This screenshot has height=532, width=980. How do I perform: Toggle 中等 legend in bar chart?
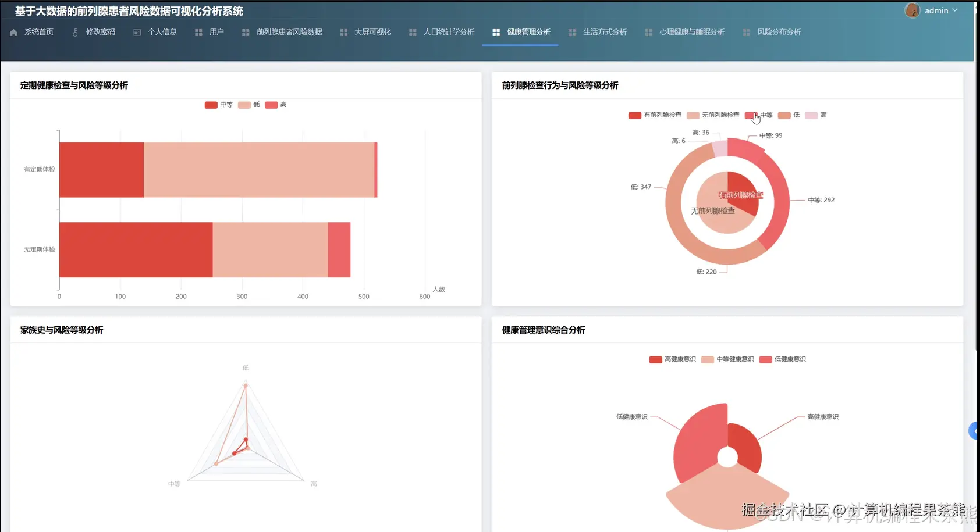tap(219, 105)
